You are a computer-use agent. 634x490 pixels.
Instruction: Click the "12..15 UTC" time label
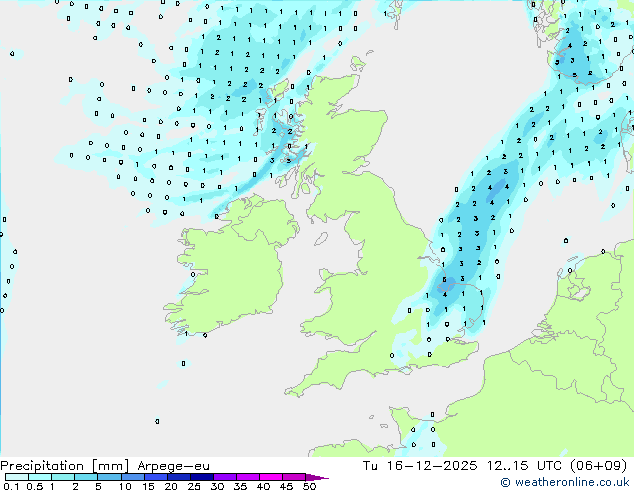[x=524, y=466]
